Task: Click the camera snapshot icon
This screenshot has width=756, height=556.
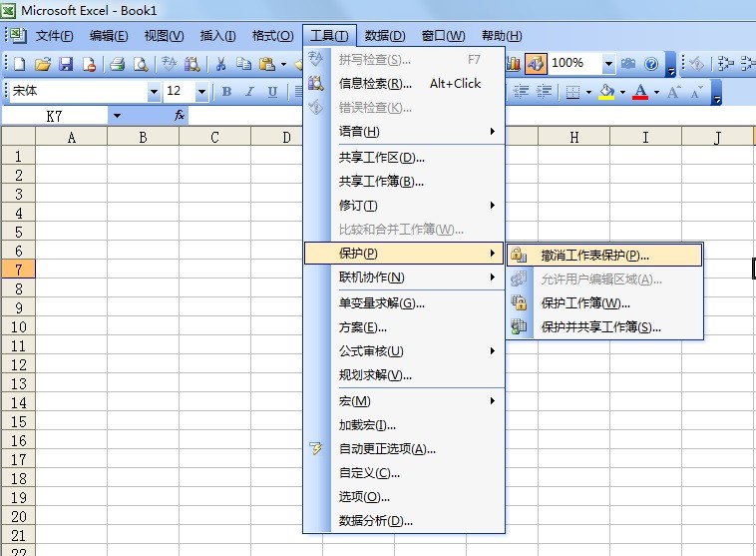Action: click(x=627, y=64)
